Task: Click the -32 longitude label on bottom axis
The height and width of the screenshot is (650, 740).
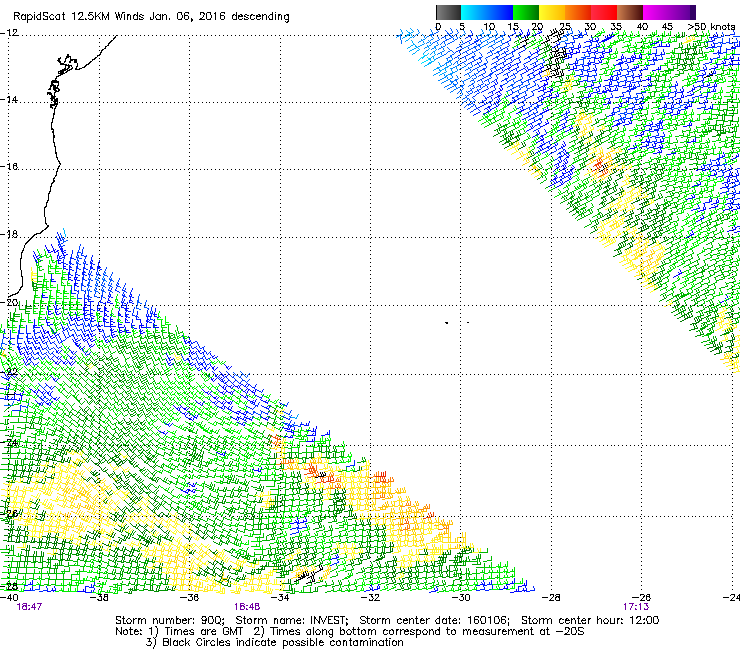Action: coord(370,598)
